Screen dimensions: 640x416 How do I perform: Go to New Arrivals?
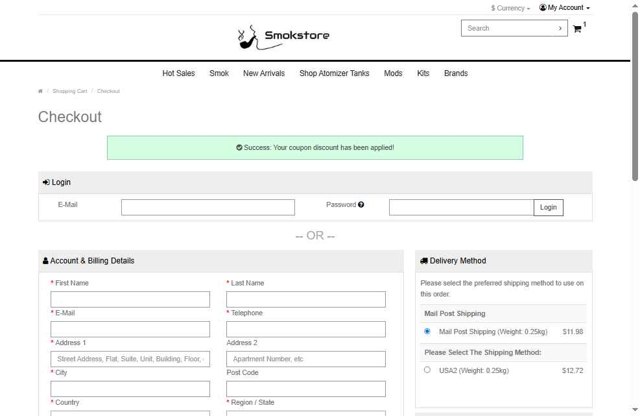coord(264,73)
